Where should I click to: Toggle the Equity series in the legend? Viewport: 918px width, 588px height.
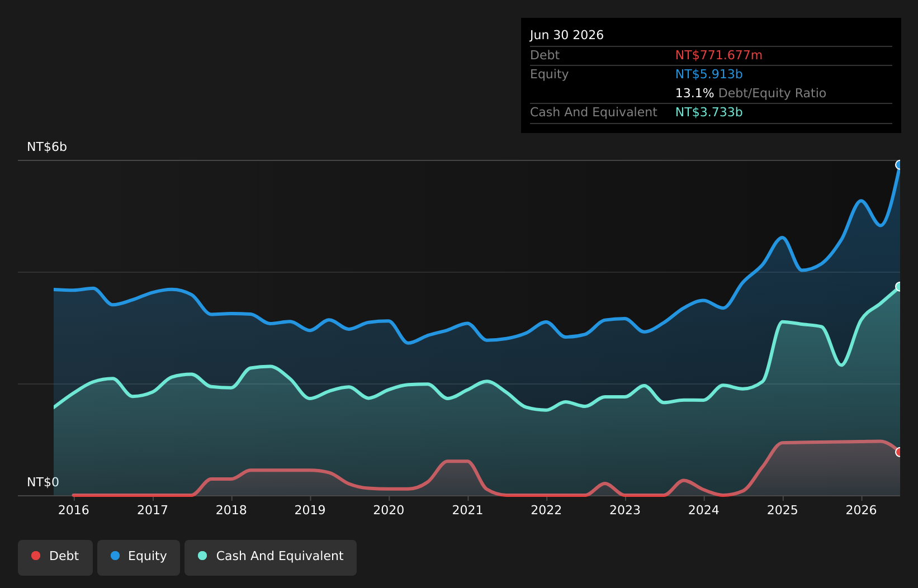(x=139, y=557)
